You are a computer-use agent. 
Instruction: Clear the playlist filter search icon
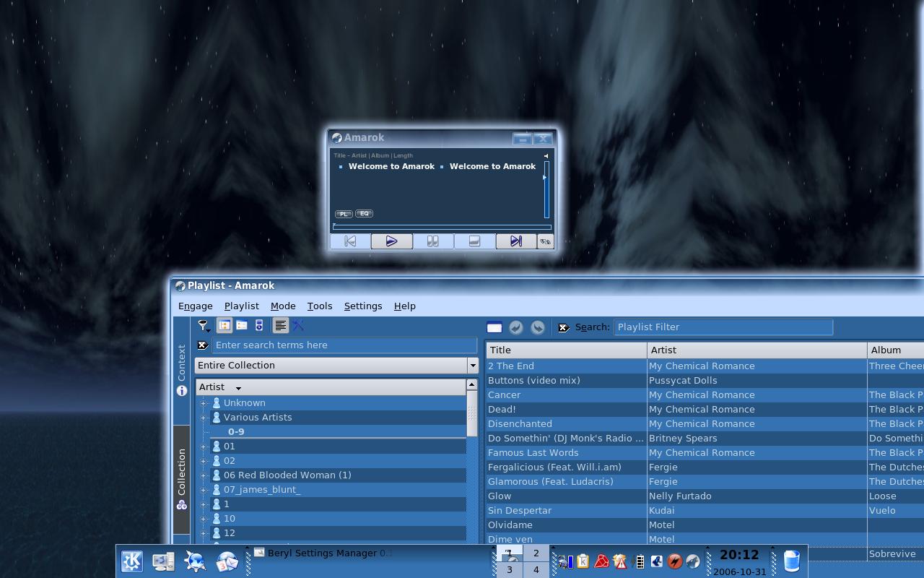click(x=564, y=328)
